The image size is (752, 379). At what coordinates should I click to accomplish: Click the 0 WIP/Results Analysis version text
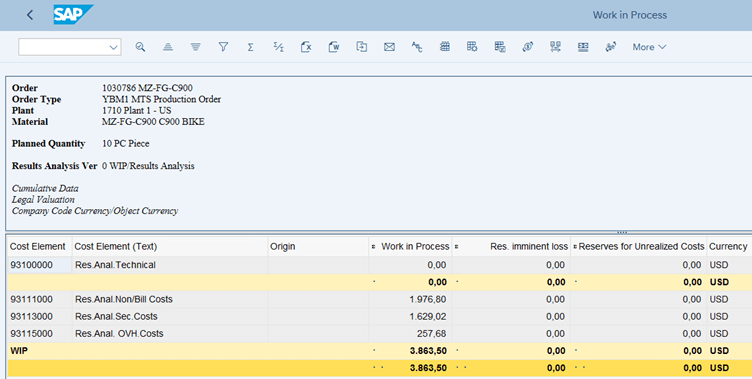pos(148,166)
